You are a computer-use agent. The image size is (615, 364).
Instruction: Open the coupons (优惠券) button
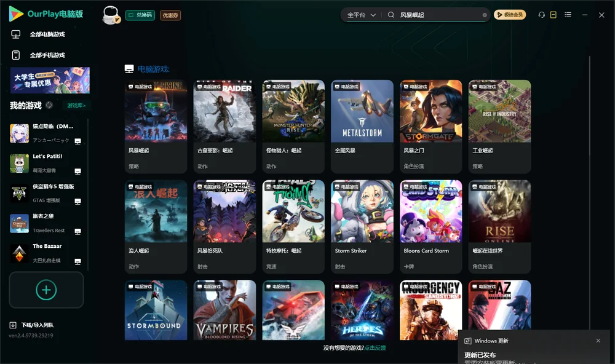tap(170, 15)
